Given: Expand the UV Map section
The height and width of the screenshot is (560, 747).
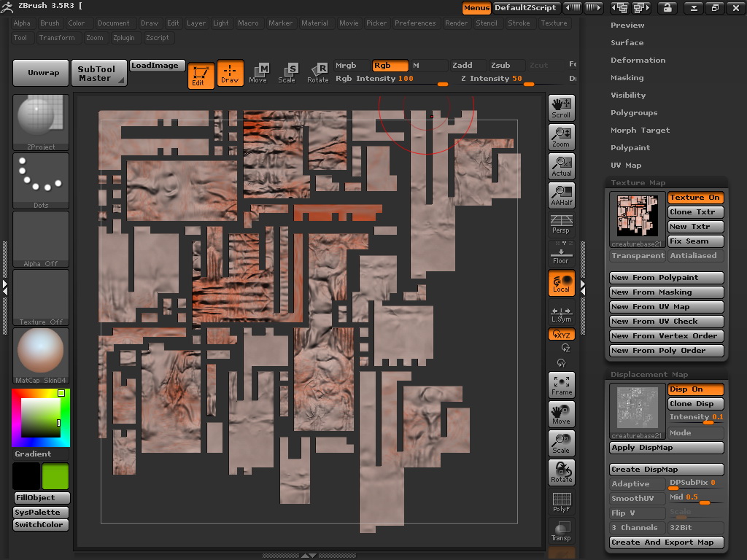Looking at the screenshot, I should [x=625, y=166].
